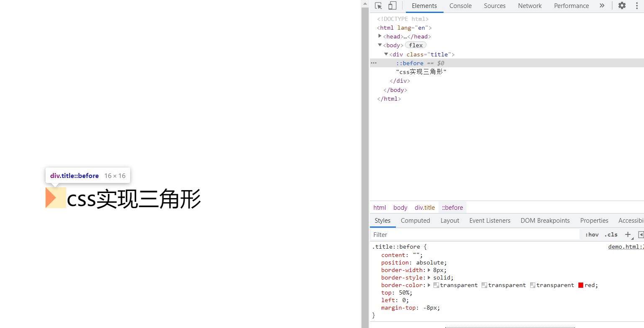Focus the styles Filter input field

coord(475,234)
